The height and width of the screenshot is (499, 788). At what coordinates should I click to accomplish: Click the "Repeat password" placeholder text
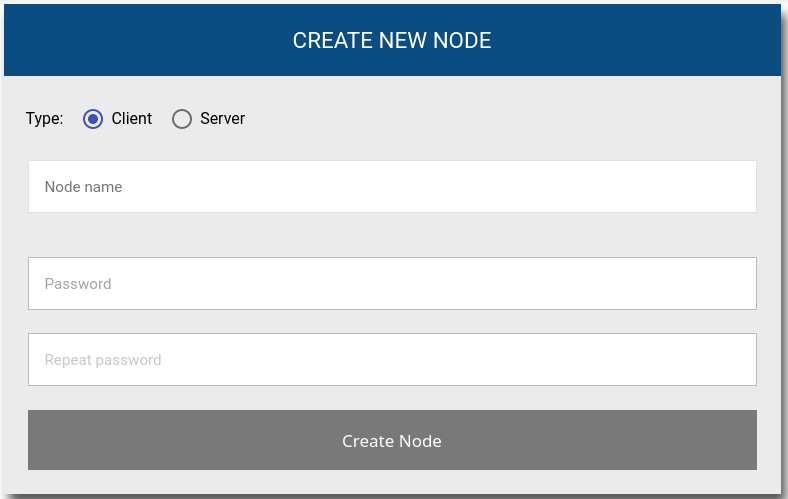point(103,360)
